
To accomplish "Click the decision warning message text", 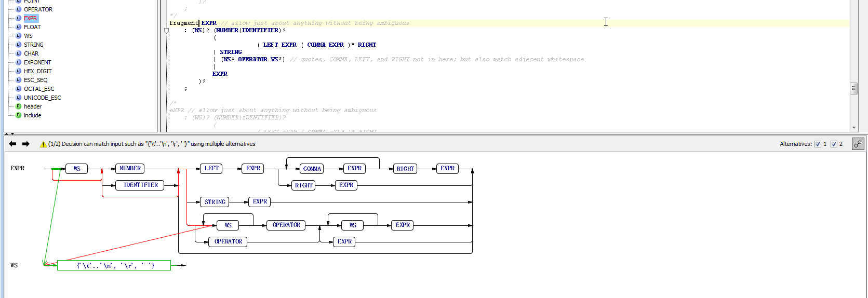I will 152,144.
